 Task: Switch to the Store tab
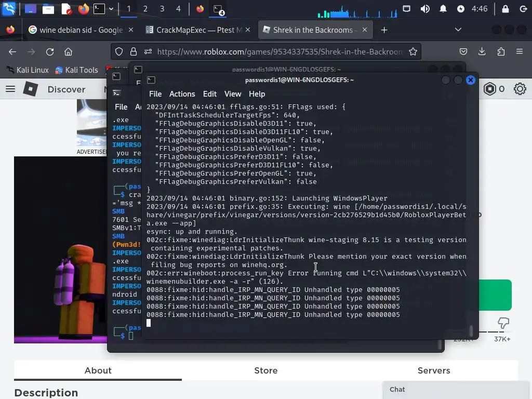(x=266, y=370)
